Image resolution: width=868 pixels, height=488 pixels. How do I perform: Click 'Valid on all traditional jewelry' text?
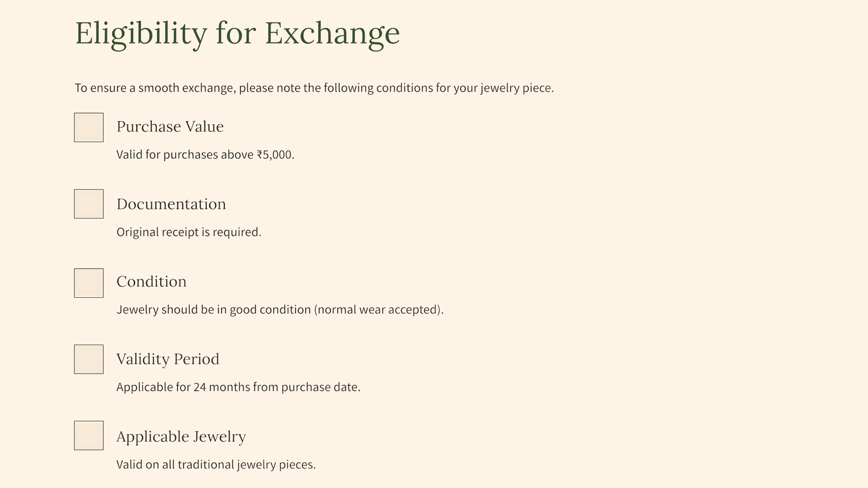click(x=216, y=465)
